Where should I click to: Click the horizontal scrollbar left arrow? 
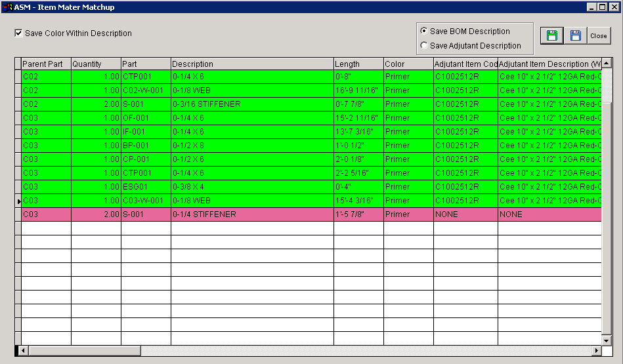[x=23, y=351]
